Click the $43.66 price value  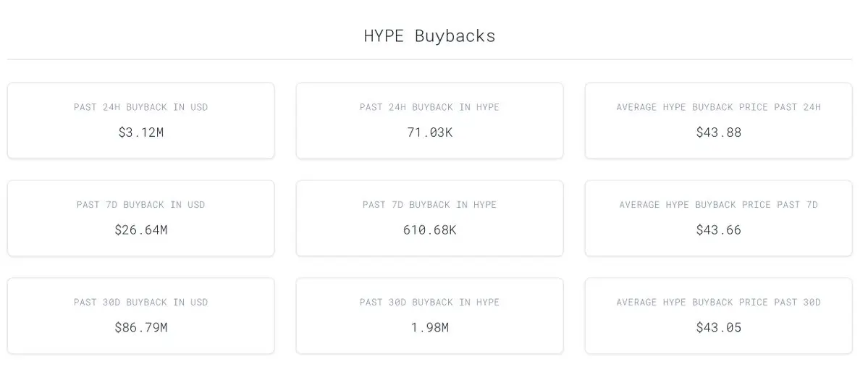pyautogui.click(x=719, y=229)
